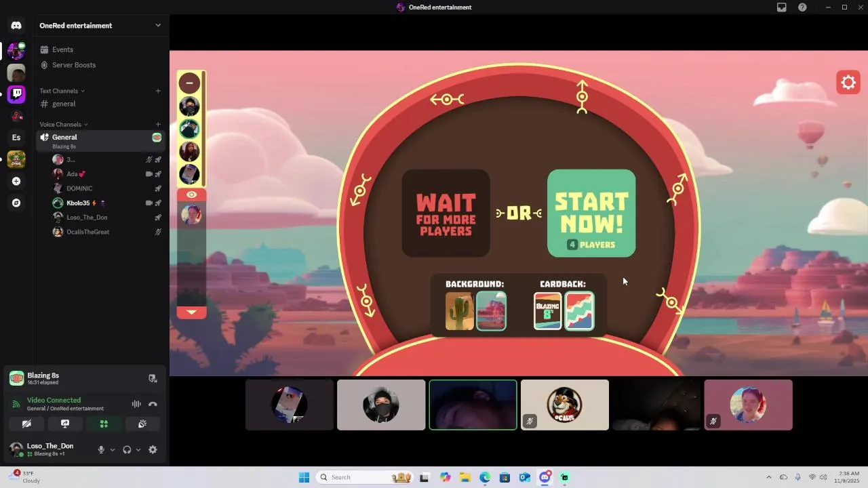Toggle spectator eye icon in player panel
This screenshot has width=868, height=488.
(x=192, y=195)
